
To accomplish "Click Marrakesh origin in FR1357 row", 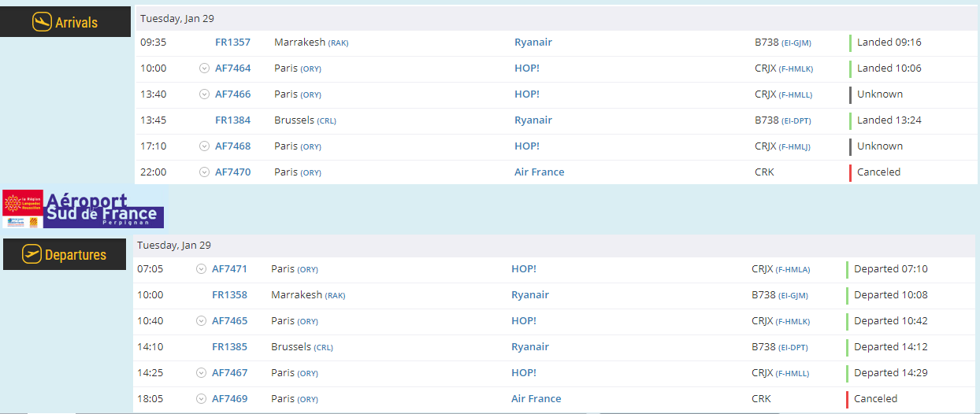I will click(x=299, y=43).
